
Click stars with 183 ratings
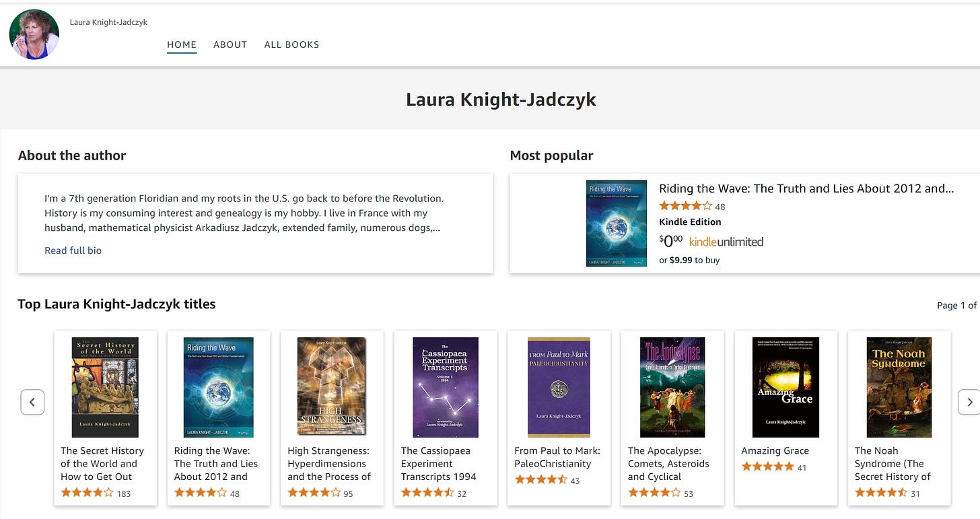(87, 493)
